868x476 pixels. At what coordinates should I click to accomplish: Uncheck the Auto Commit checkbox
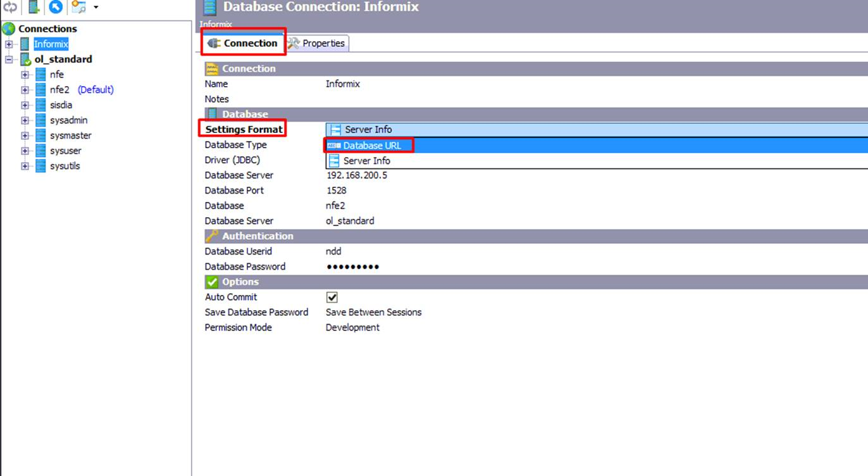pos(332,297)
